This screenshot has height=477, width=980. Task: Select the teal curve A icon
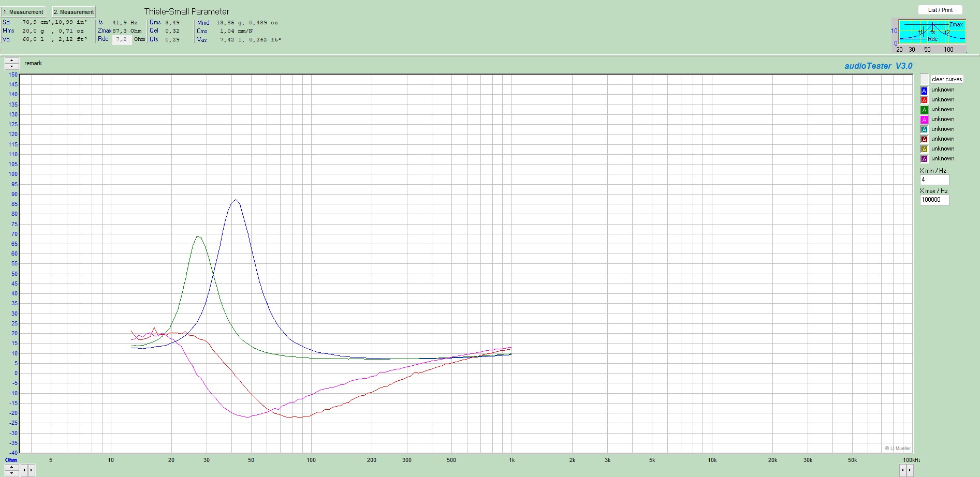(x=924, y=130)
